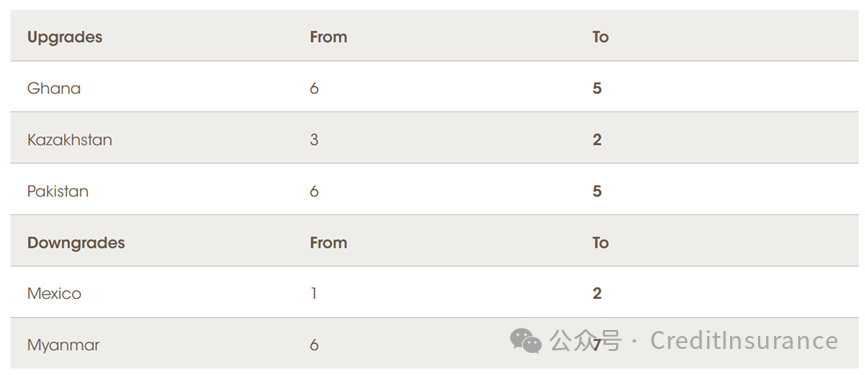865x375 pixels.
Task: Select the Ghana country cell
Action: 54,88
